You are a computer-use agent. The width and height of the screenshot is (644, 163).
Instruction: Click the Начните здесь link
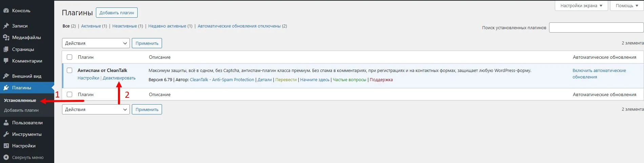[x=315, y=80]
